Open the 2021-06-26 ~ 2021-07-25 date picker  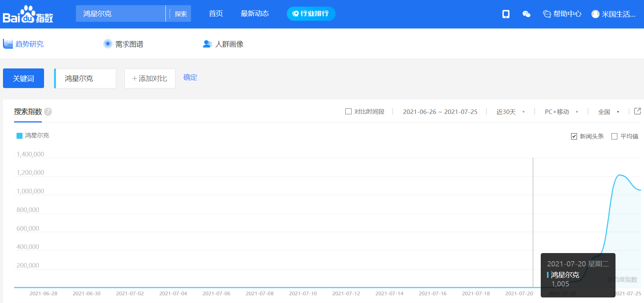click(440, 112)
